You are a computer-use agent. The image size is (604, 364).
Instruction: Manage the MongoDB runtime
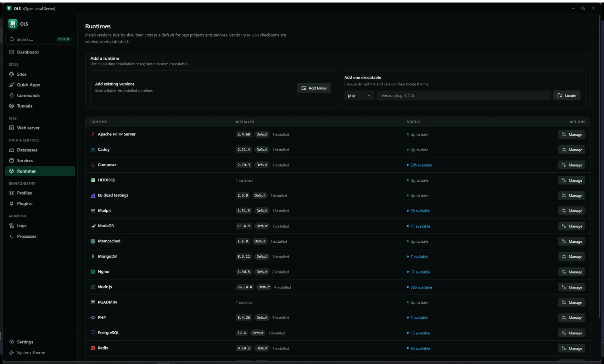[x=572, y=257]
